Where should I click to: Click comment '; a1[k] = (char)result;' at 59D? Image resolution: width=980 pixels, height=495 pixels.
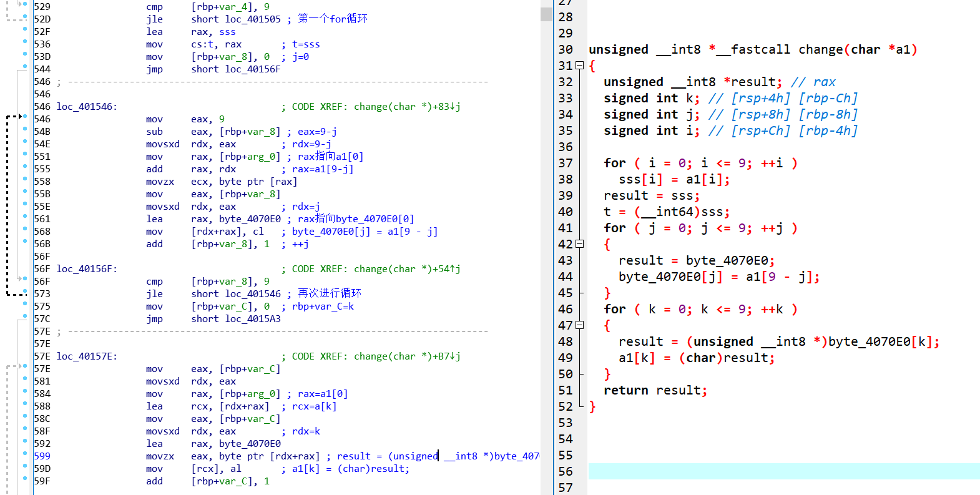point(345,469)
